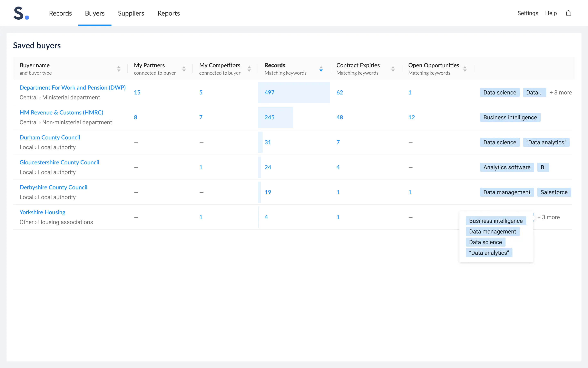
Task: Click HMRC's Business intelligence keyword tag
Action: coord(510,117)
